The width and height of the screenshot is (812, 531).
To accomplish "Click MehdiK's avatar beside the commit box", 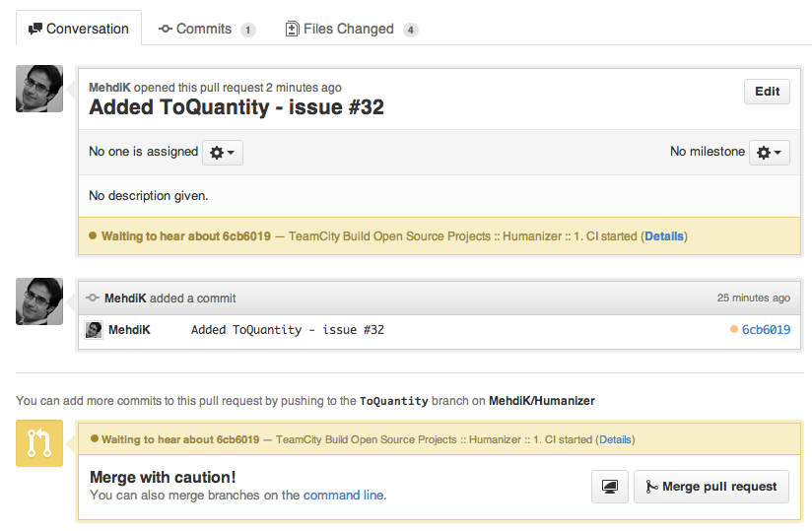I will click(39, 301).
